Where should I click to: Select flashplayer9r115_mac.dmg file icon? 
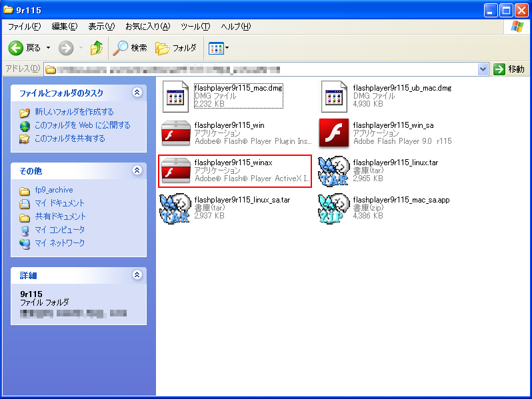pos(175,97)
